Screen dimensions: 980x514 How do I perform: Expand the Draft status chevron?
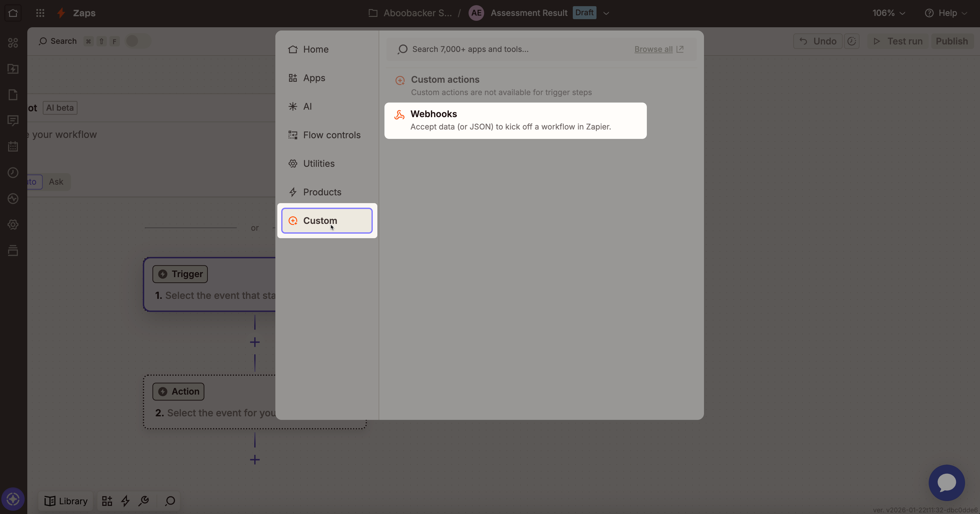pos(606,13)
